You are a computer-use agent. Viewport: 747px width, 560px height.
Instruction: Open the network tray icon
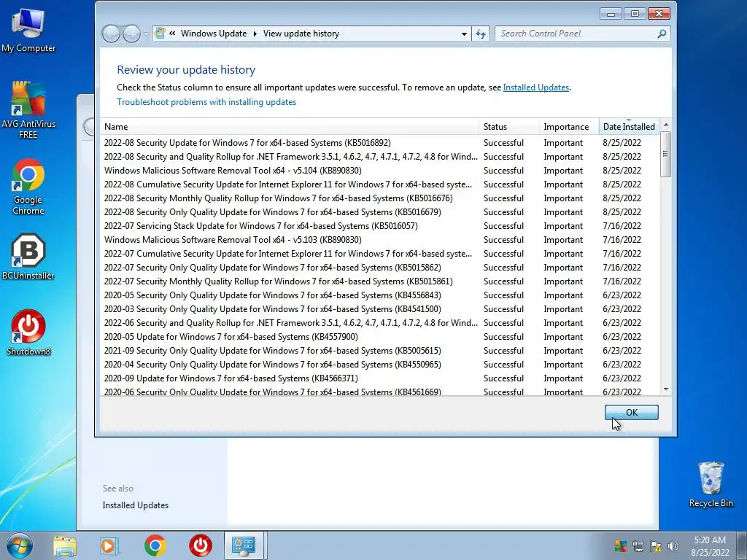638,546
